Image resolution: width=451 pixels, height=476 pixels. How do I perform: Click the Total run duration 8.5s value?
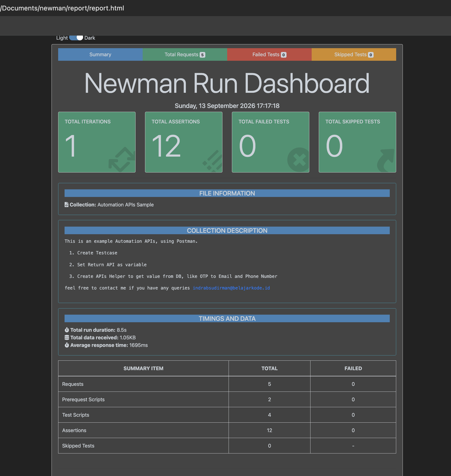[122, 330]
